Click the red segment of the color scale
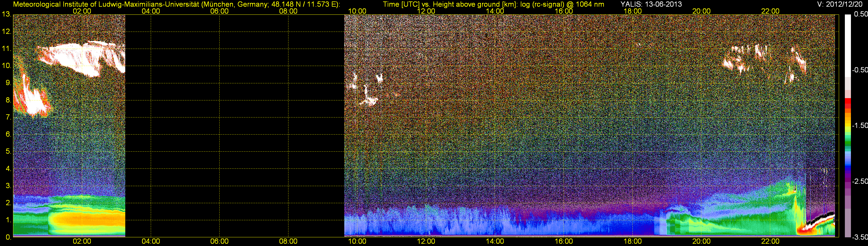Image resolution: width=868 pixels, height=246 pixels. point(848,103)
